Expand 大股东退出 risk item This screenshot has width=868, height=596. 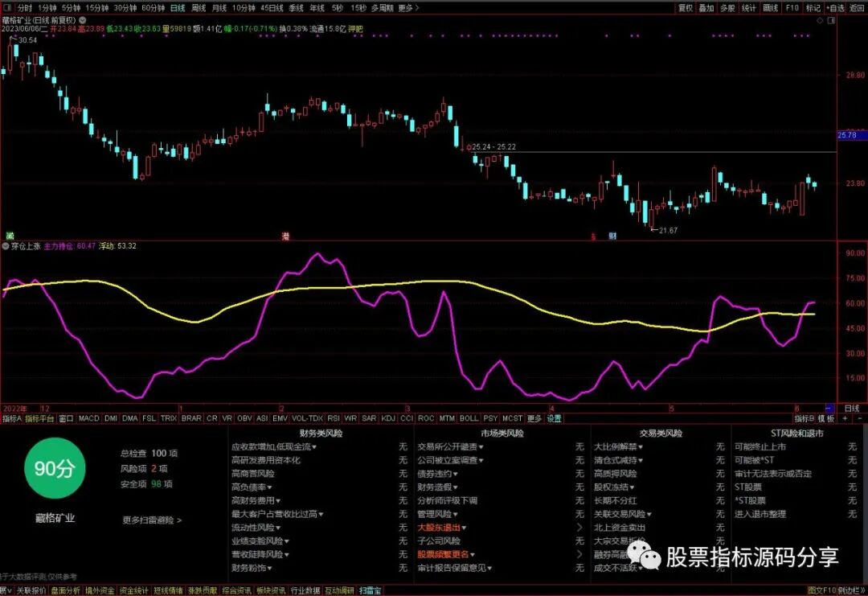(x=442, y=528)
